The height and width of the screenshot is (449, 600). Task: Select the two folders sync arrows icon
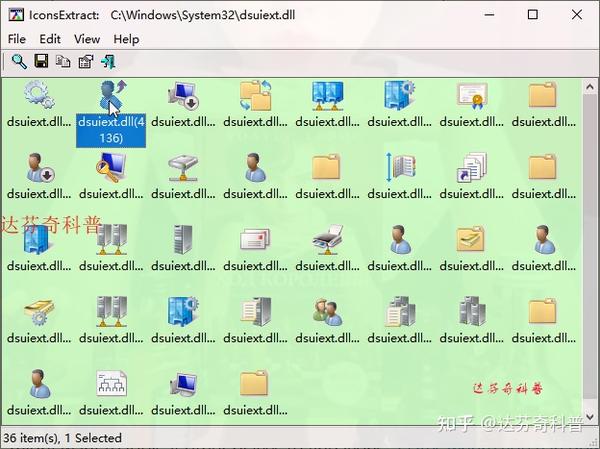point(255,95)
